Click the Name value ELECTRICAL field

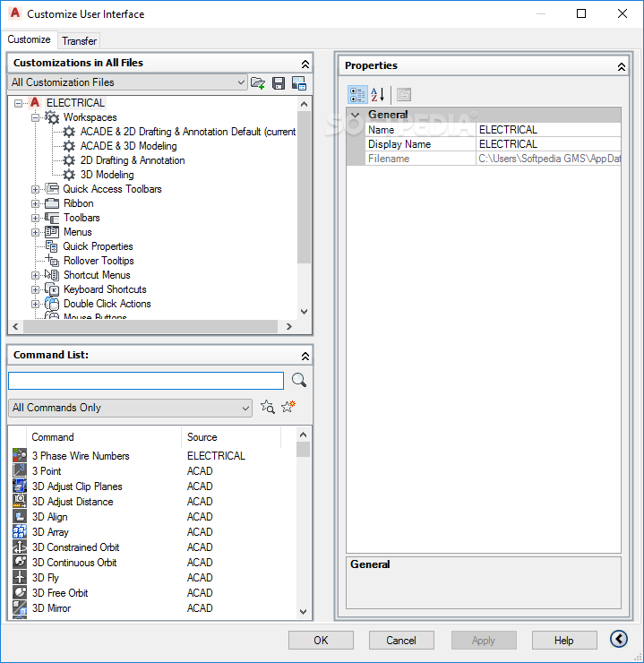(548, 130)
